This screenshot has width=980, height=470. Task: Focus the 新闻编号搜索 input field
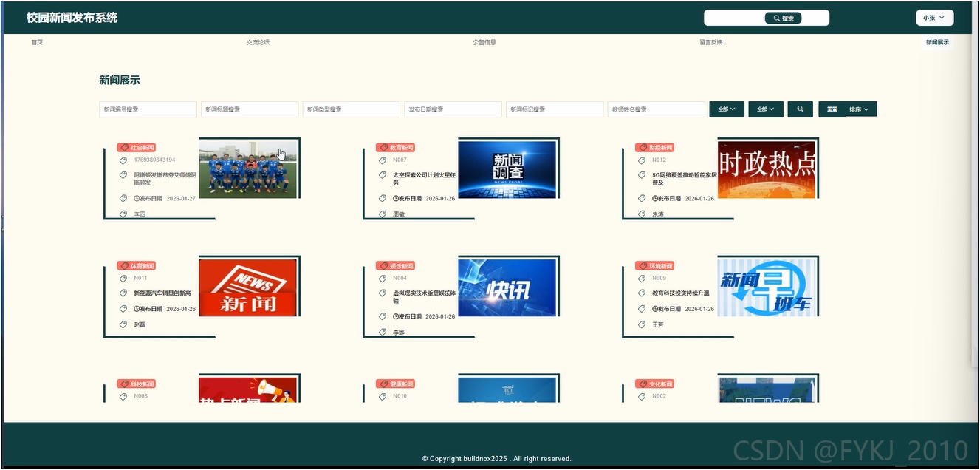pos(148,109)
